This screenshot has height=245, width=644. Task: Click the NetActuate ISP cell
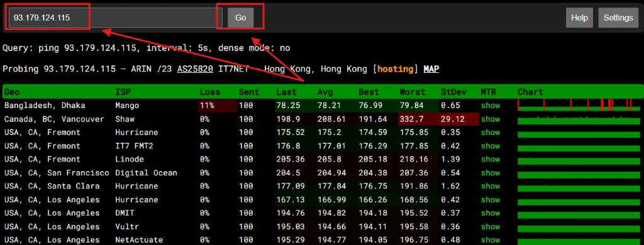pos(139,240)
